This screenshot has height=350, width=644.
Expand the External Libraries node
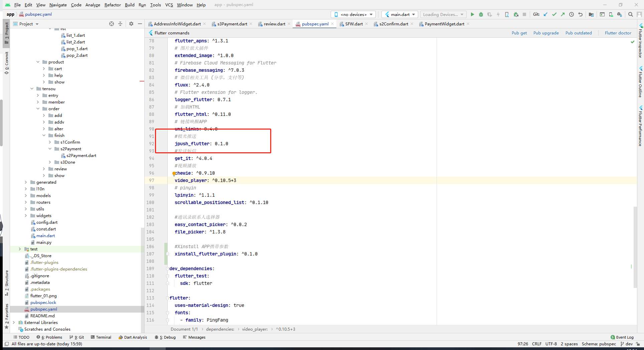14,323
